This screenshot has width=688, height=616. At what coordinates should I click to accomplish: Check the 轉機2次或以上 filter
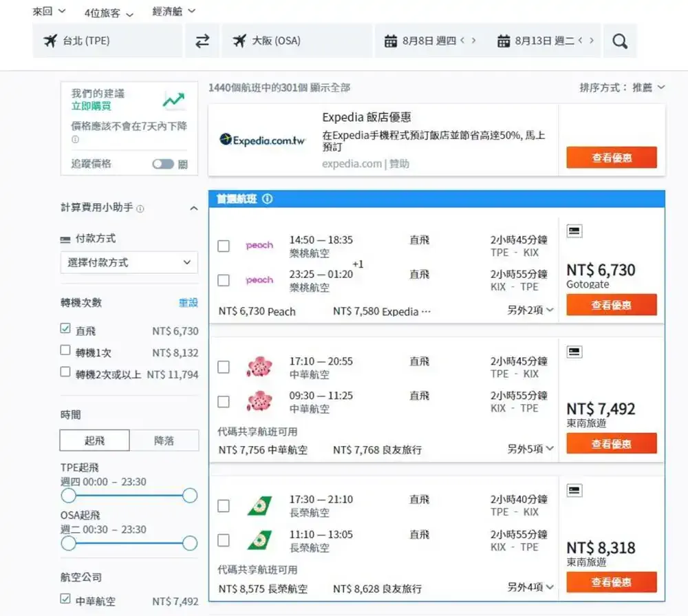(x=65, y=372)
